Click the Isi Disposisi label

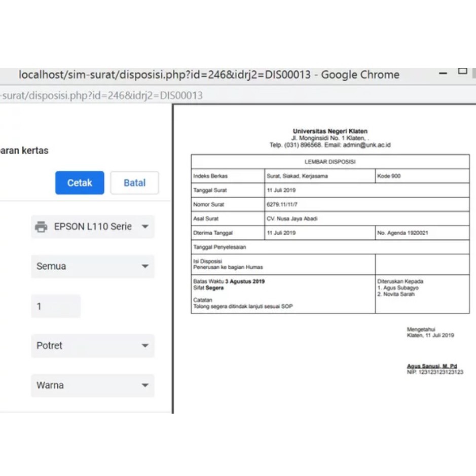(207, 261)
